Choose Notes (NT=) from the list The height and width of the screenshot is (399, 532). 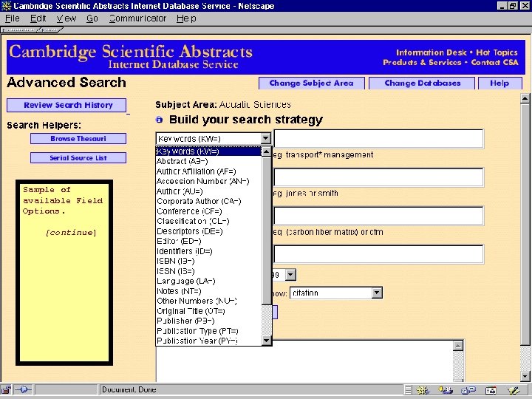[208, 291]
